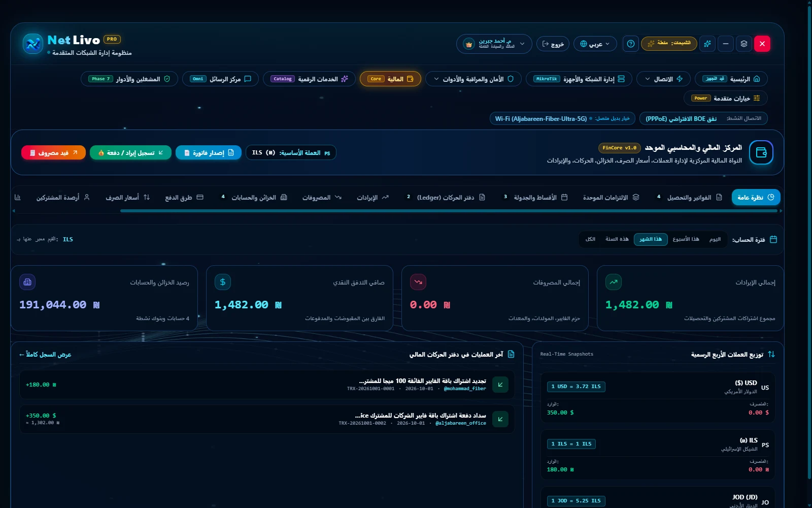Screen dimensions: 812x508
Task: Click the PS badge of ILS card
Action: click(x=765, y=445)
